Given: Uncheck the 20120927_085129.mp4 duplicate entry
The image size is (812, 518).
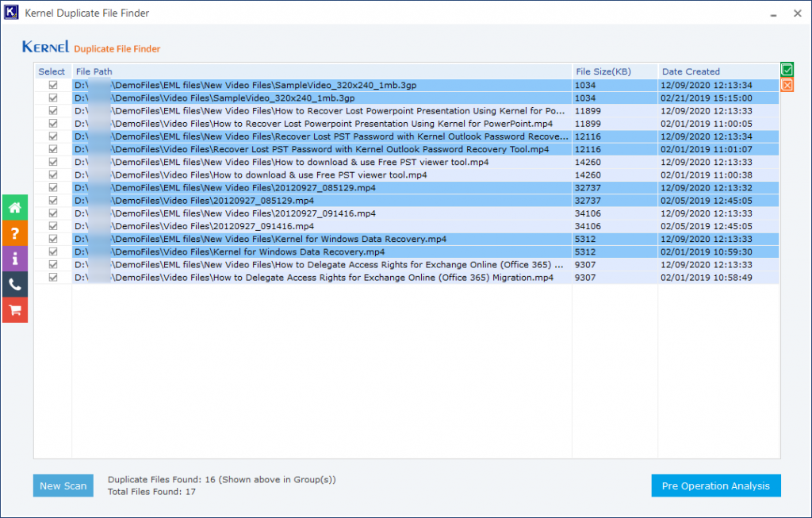Looking at the screenshot, I should click(52, 187).
